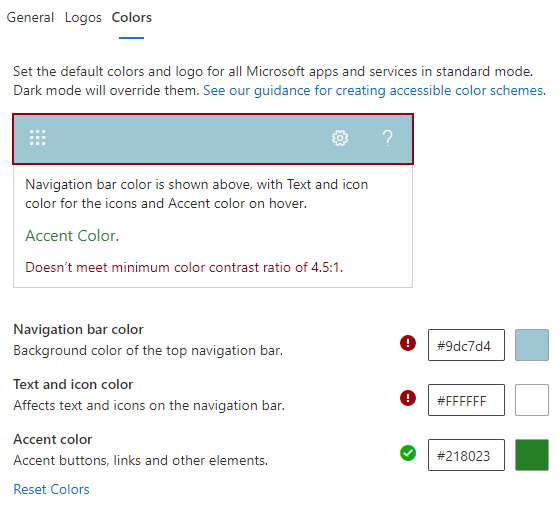Open the white text and icon color swatch
The height and width of the screenshot is (513, 559).
[532, 400]
